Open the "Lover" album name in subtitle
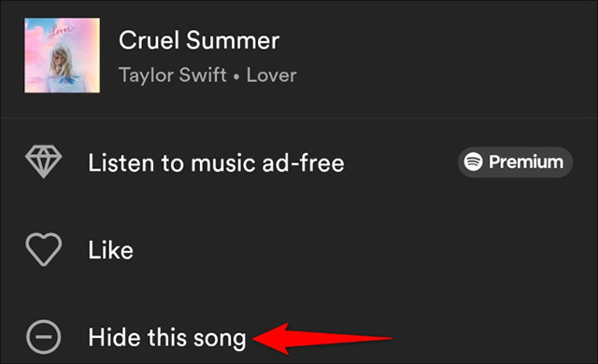The image size is (598, 364). pos(272,75)
